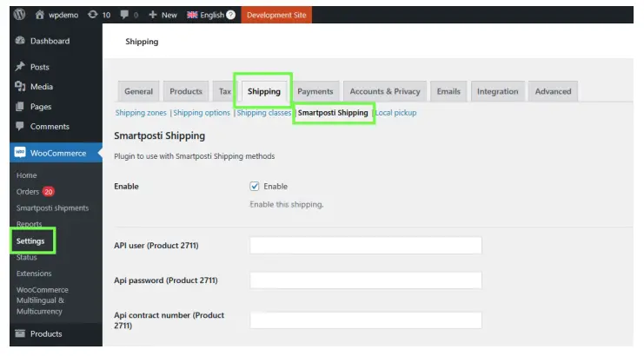The image size is (644, 356).
Task: Click the question mark help icon
Action: [231, 15]
